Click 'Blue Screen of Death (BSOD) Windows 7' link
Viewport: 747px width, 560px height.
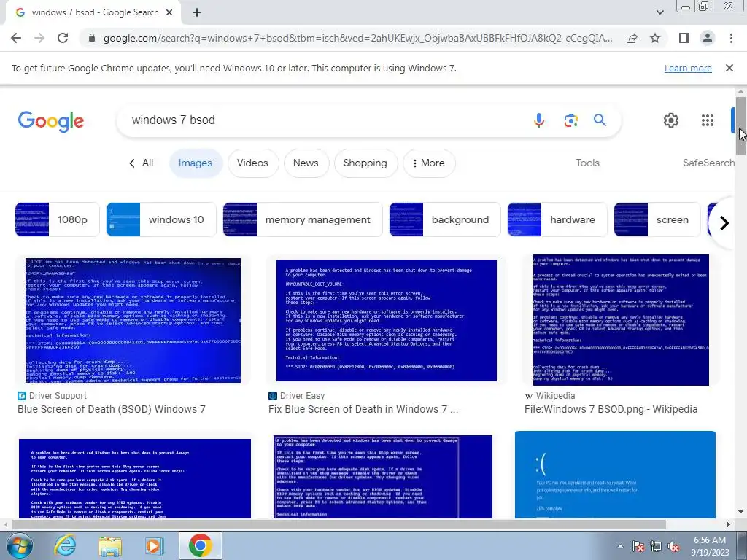pos(112,409)
